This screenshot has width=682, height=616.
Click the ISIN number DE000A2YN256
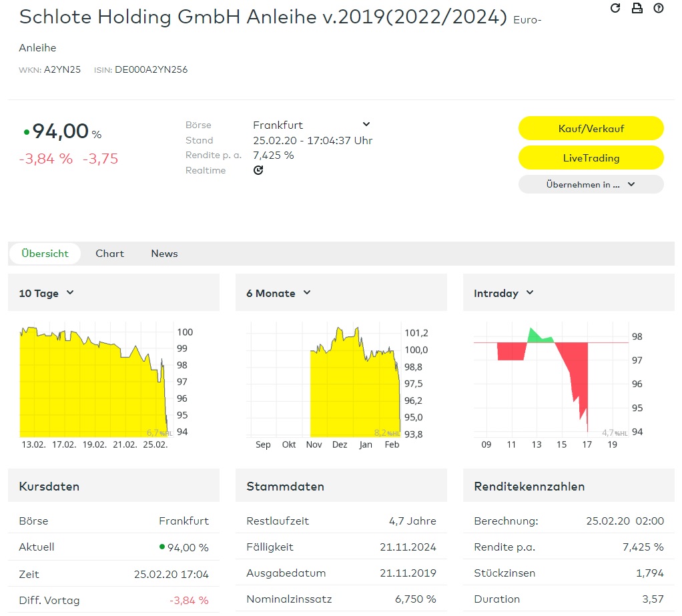(151, 69)
